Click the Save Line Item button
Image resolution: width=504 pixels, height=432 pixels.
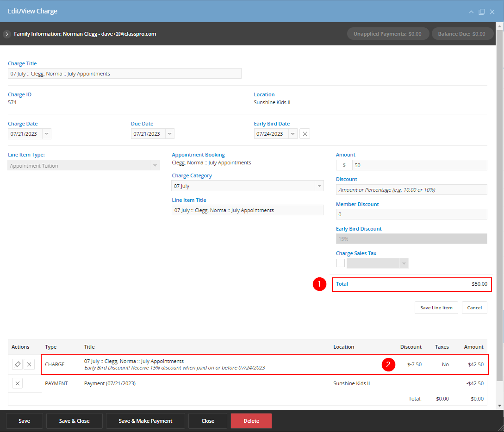point(436,307)
